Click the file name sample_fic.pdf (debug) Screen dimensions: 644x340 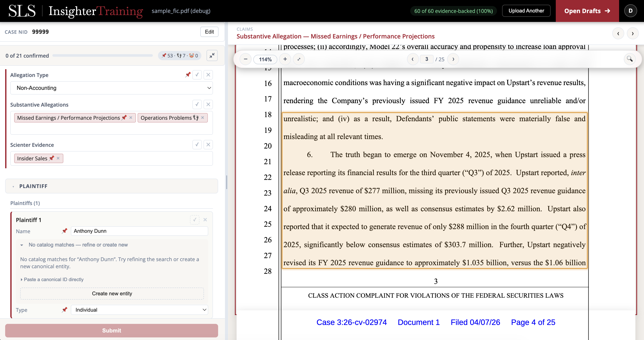point(181,11)
